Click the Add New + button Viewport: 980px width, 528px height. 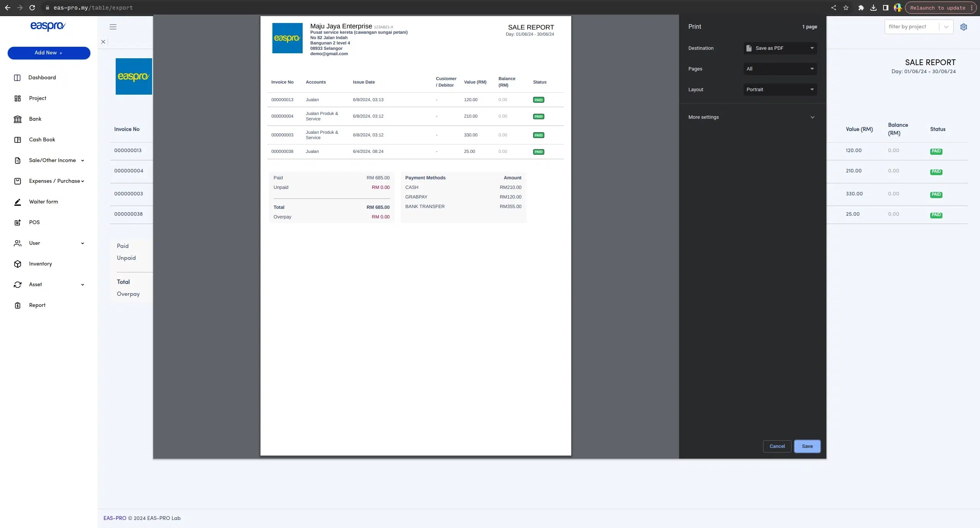tap(49, 53)
